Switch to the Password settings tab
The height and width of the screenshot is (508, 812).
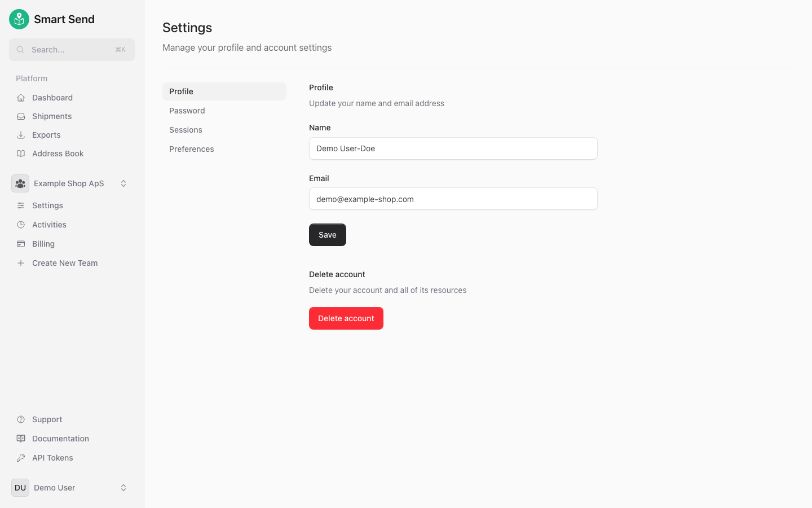pos(187,110)
